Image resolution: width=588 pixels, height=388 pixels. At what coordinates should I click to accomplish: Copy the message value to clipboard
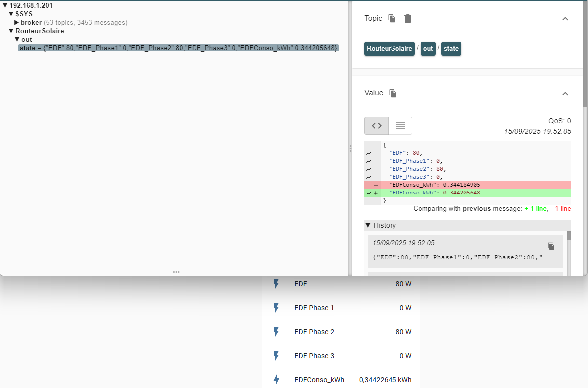[393, 93]
